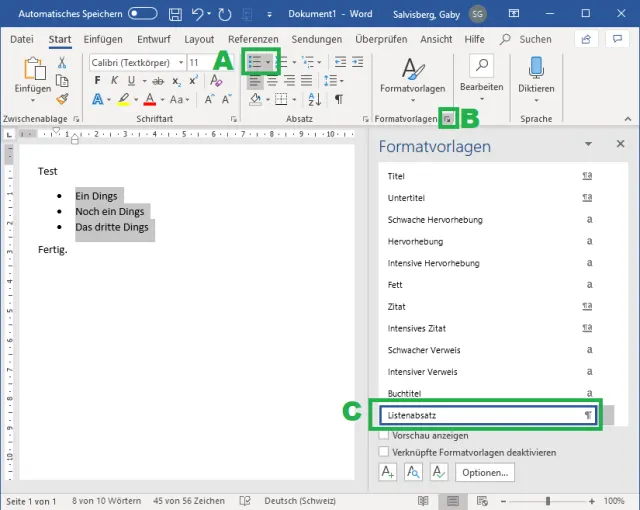Toggle Automatisches Speichern switch
Image resolution: width=640 pixels, height=510 pixels.
point(143,15)
